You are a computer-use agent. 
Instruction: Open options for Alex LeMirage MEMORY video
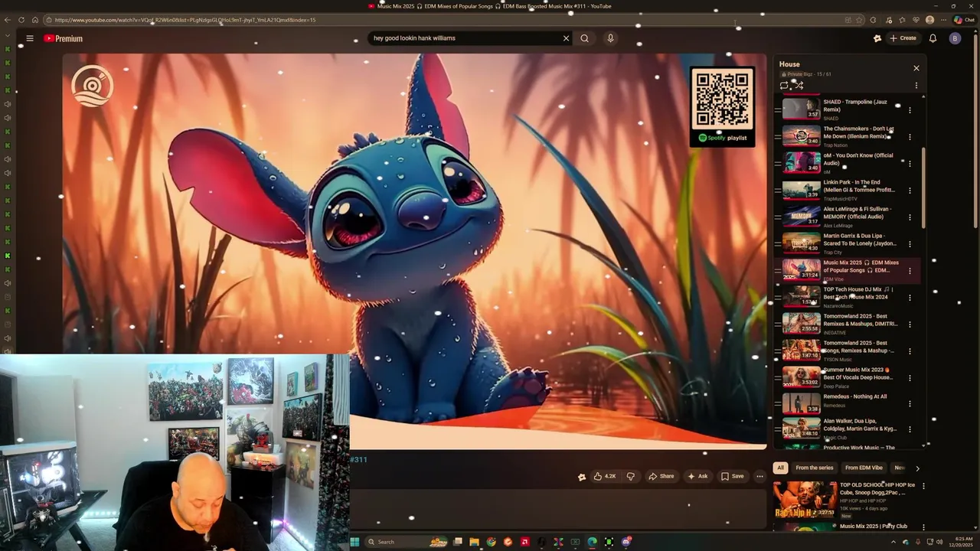[x=910, y=217]
